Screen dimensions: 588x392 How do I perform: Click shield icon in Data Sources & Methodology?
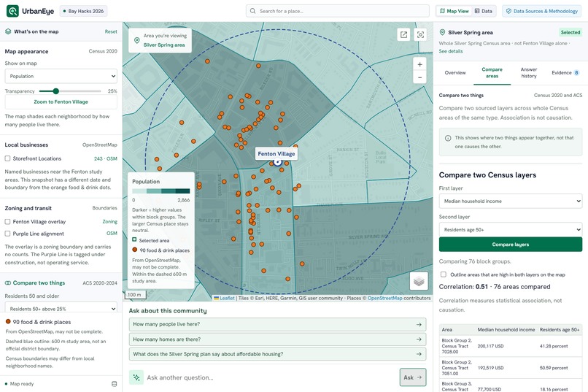(x=508, y=11)
